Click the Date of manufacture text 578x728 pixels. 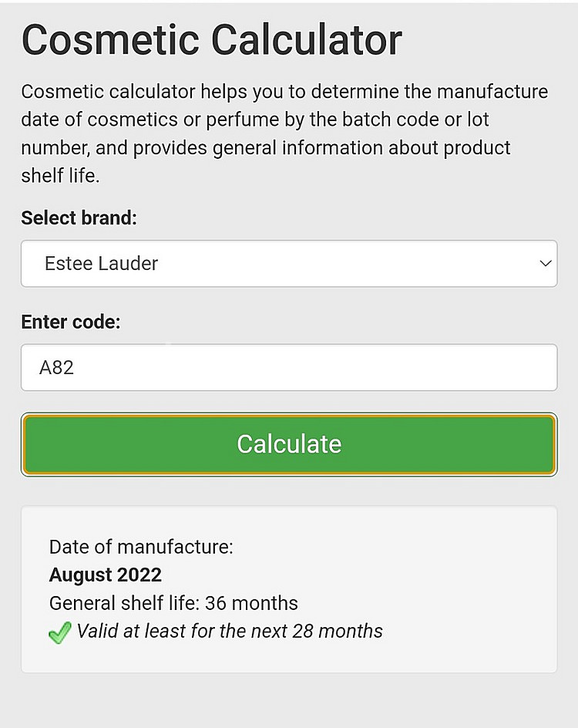click(x=141, y=548)
